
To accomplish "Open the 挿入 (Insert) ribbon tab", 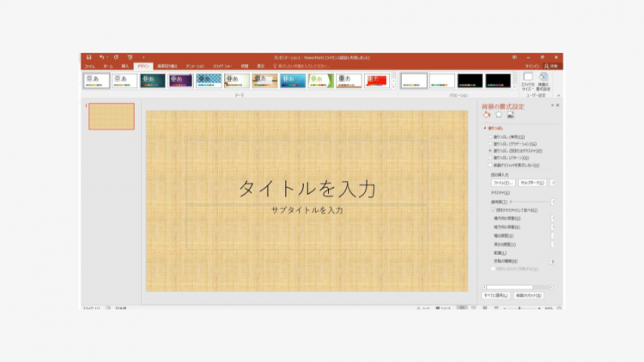I will pos(125,66).
